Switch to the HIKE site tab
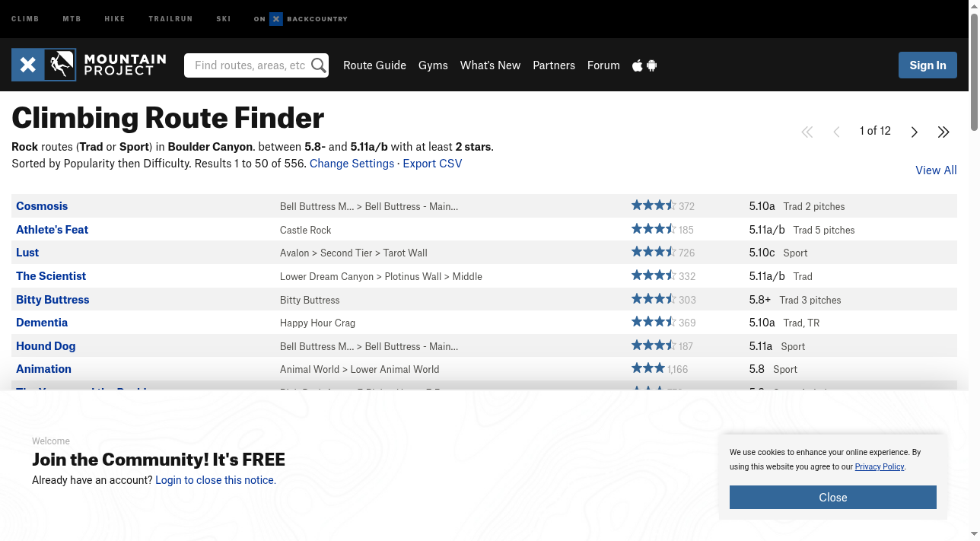Image resolution: width=980 pixels, height=541 pixels. (x=115, y=19)
